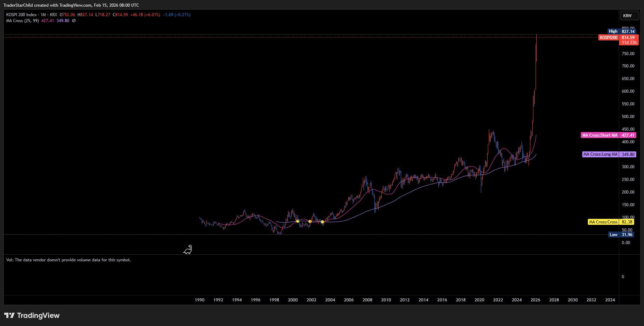Click the yellow MA Cross:Cross label
The image size is (644, 326).
click(x=603, y=222)
